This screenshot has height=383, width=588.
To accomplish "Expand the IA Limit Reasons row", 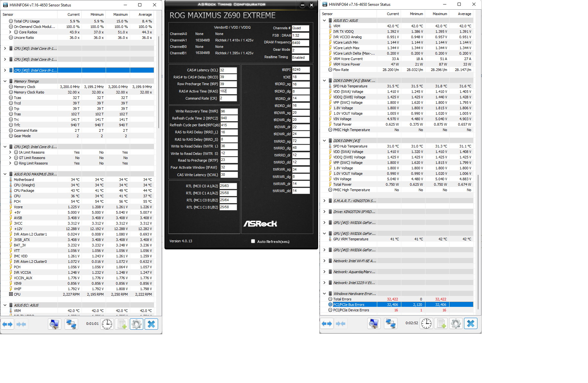I will pos(10,152).
